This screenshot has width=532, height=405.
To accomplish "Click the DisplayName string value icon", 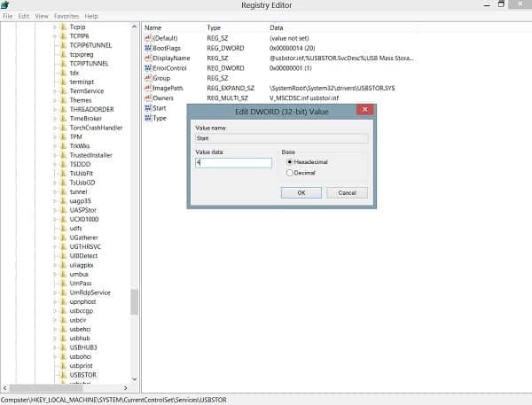I will pyautogui.click(x=148, y=58).
